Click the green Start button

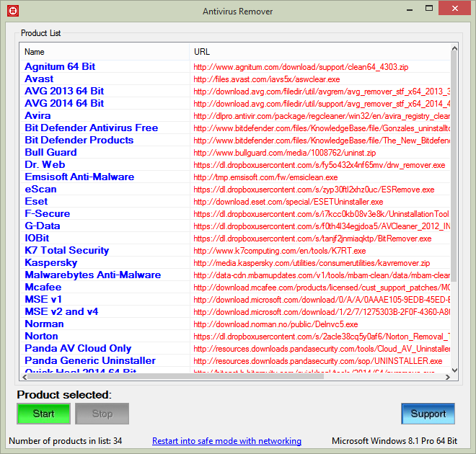pos(44,414)
